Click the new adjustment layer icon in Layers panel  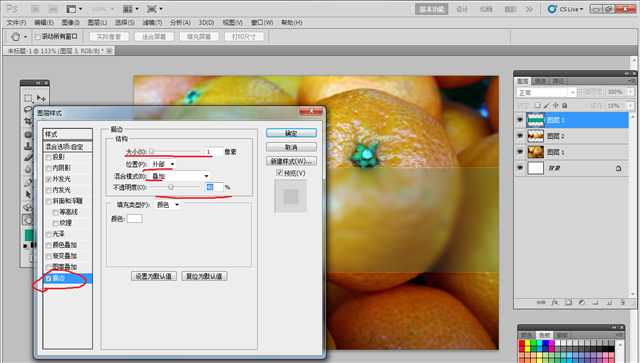pyautogui.click(x=582, y=303)
